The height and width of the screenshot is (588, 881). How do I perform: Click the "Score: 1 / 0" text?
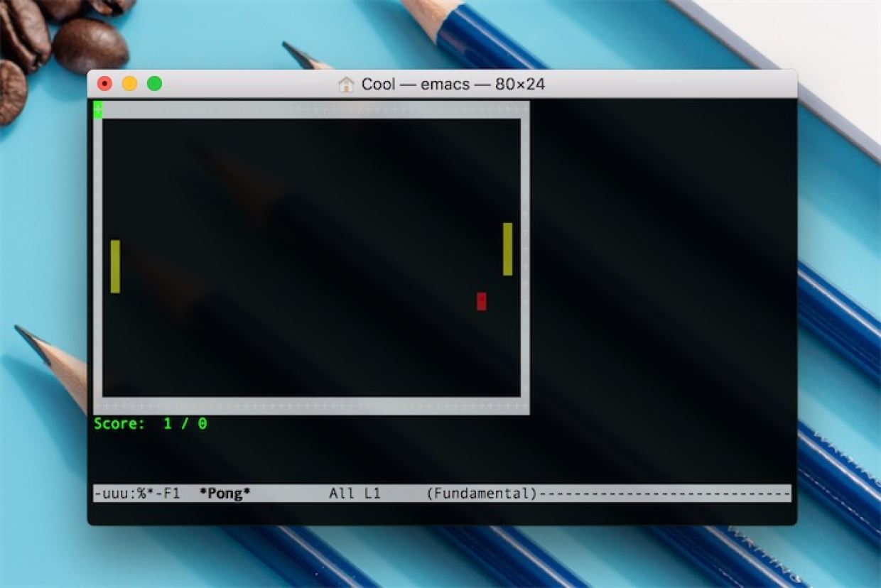(151, 424)
